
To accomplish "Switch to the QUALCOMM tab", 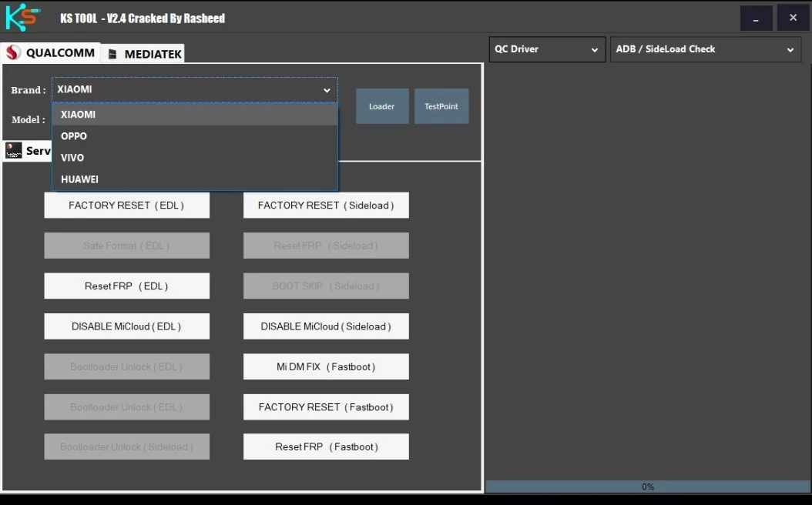I will point(51,52).
